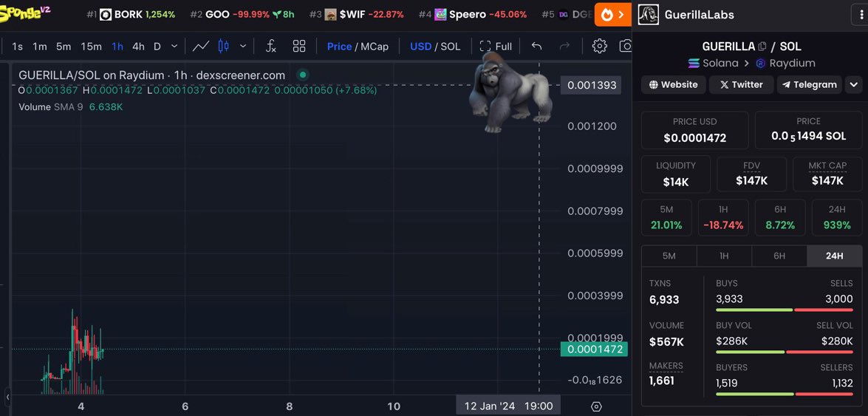Collapse the left panel arrow

7,397
